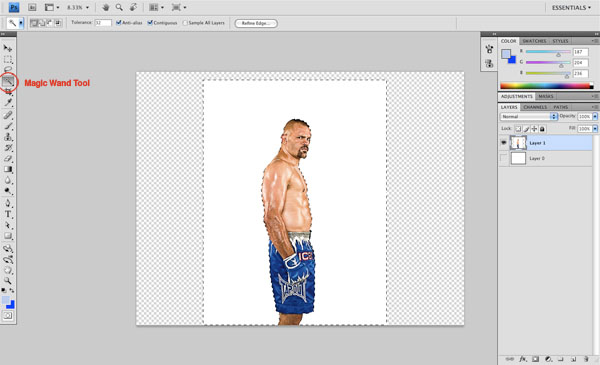Screen dimensions: 600x365
Task: Select the Magic Wand tool in toolbox
Action: (8, 81)
